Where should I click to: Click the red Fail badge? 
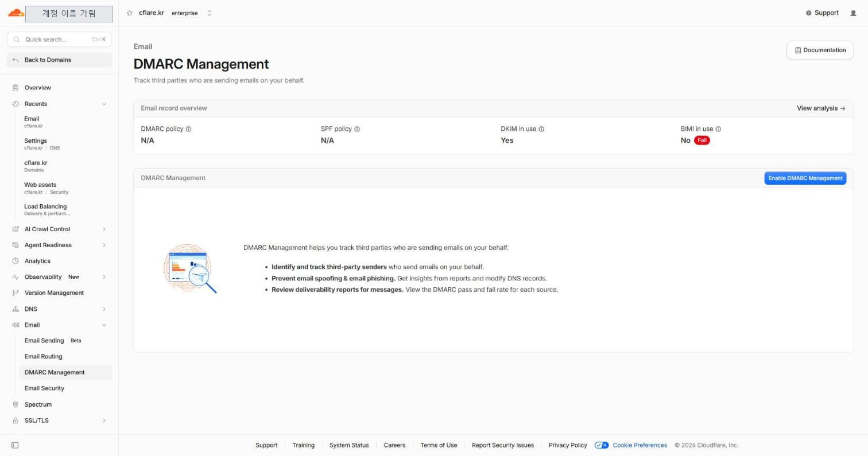(x=702, y=141)
